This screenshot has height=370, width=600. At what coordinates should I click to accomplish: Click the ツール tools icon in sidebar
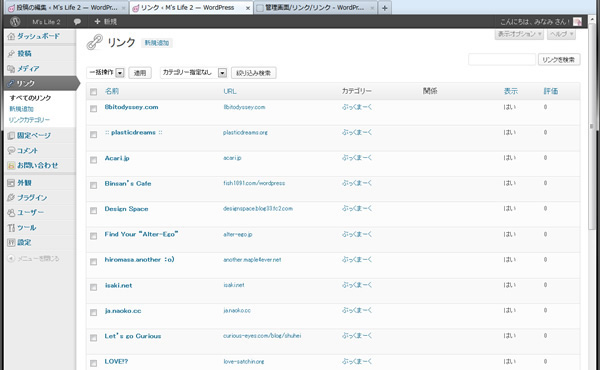[11, 228]
